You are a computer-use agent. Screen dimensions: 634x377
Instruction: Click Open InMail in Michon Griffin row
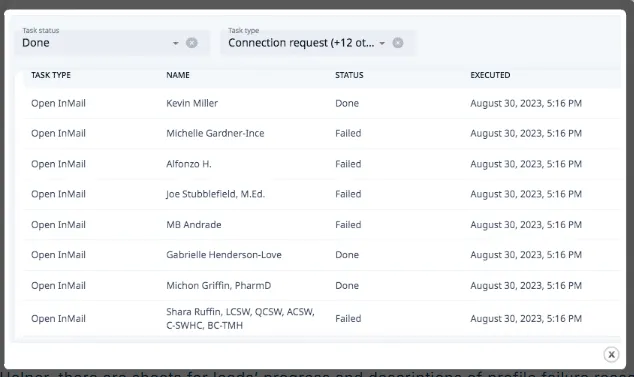tap(58, 286)
